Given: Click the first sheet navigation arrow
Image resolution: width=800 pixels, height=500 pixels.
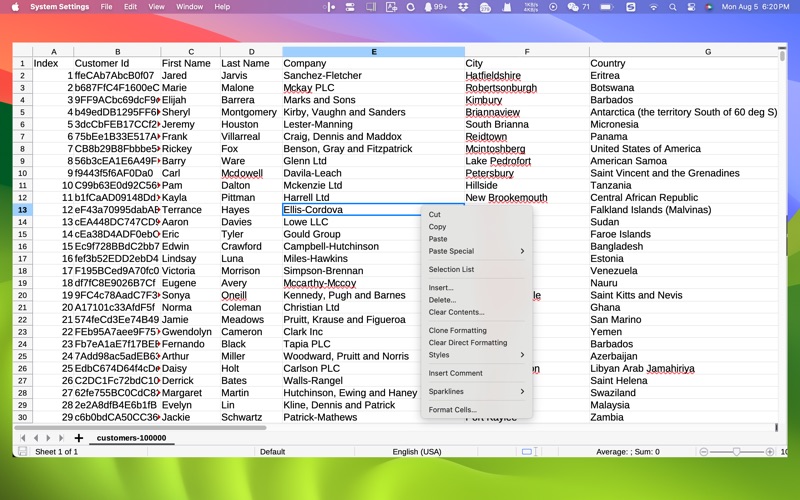Looking at the screenshot, I should point(23,438).
